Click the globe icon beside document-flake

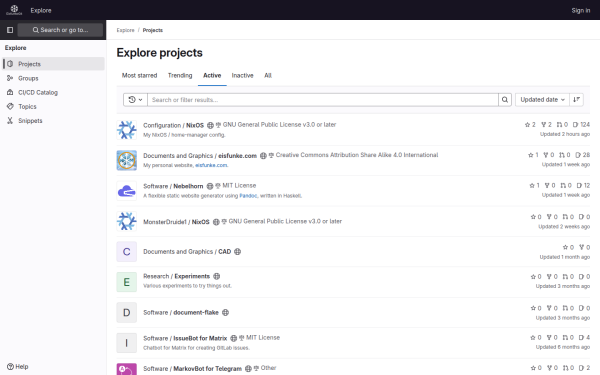225,313
